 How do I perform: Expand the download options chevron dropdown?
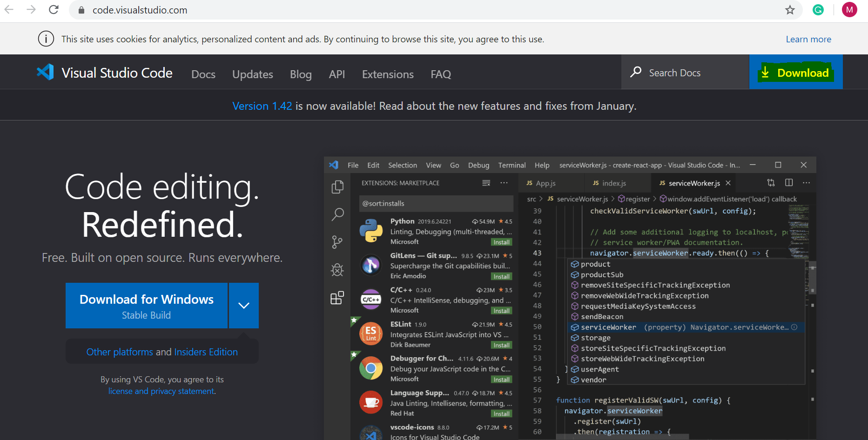[x=244, y=305]
